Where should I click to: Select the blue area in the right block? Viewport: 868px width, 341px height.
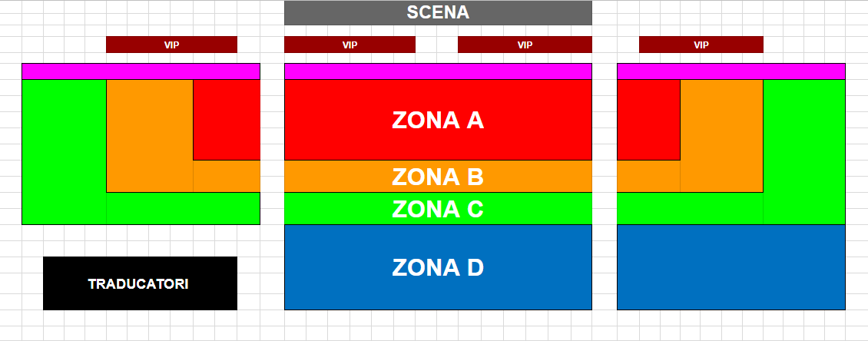click(731, 267)
